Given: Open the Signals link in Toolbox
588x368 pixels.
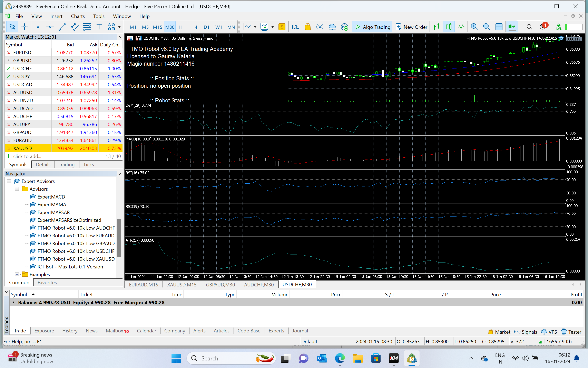Looking at the screenshot, I should click(x=526, y=332).
